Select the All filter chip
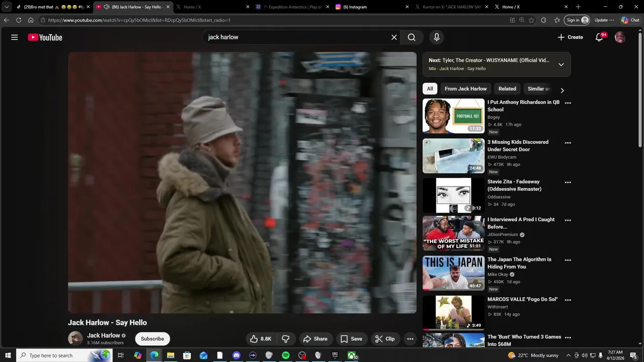Viewport: 644px width, 362px height. (x=430, y=89)
